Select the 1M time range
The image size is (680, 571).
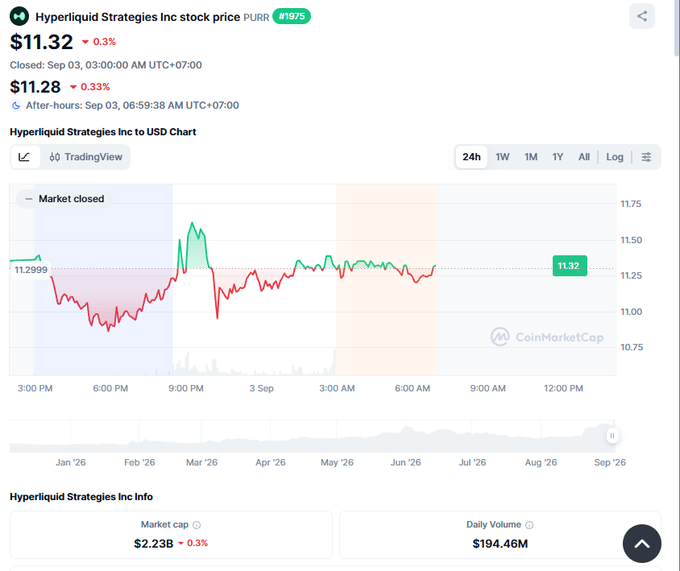pos(531,157)
